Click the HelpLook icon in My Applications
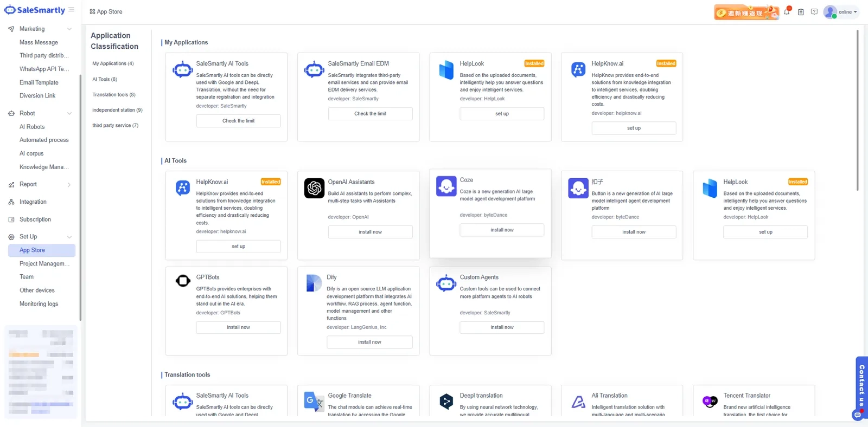The image size is (868, 427). 446,70
